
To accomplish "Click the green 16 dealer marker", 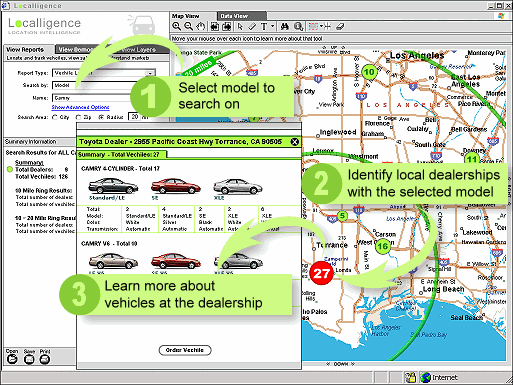I will [x=383, y=246].
